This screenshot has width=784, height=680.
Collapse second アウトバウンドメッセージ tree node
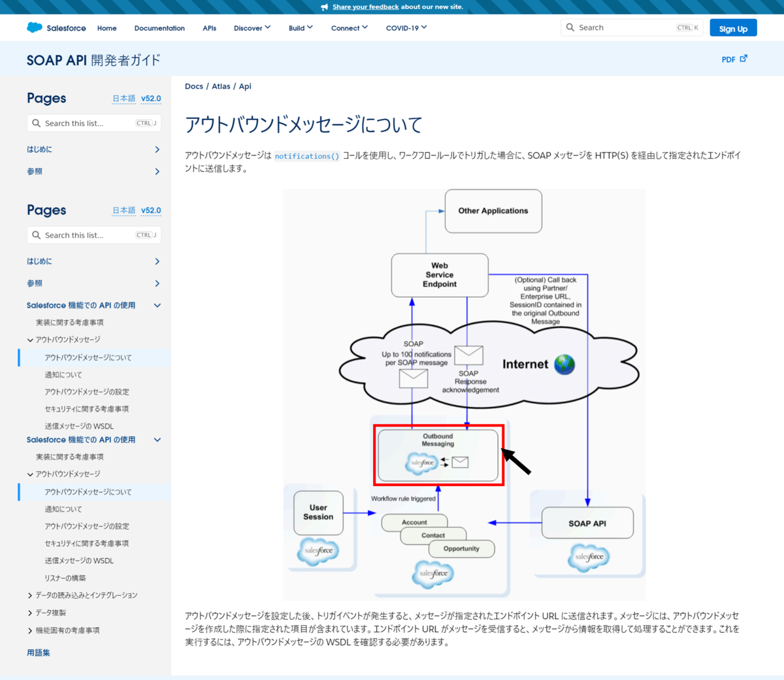30,474
